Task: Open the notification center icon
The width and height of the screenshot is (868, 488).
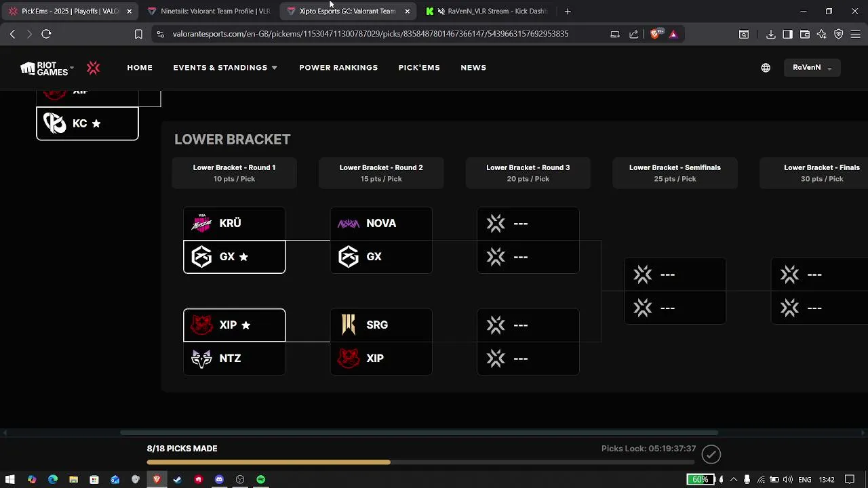Action: [x=850, y=479]
